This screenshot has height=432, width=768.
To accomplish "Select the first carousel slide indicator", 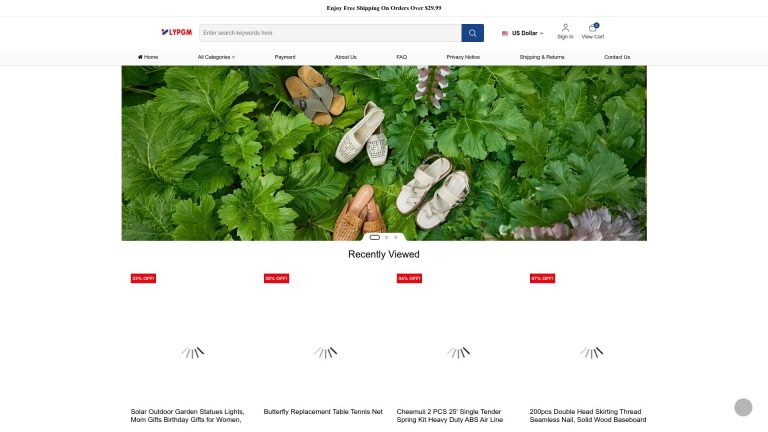I will [375, 237].
